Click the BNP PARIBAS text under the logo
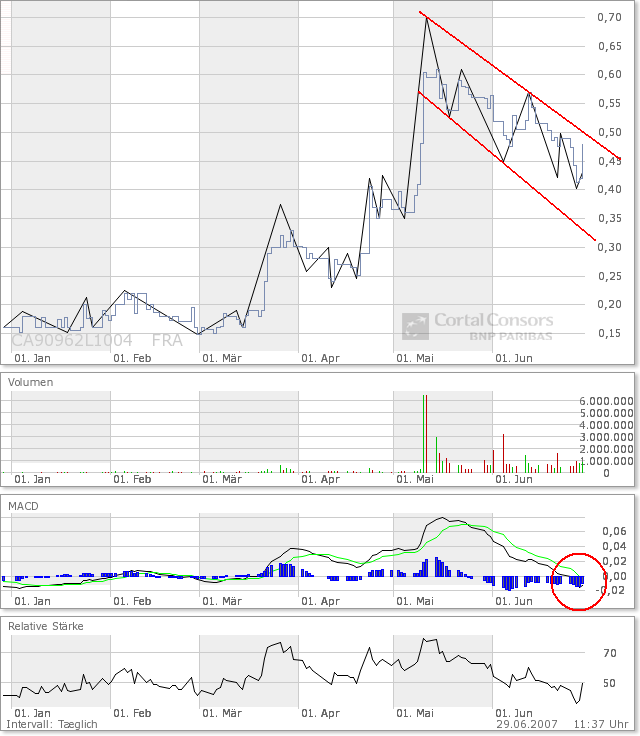 pos(510,338)
